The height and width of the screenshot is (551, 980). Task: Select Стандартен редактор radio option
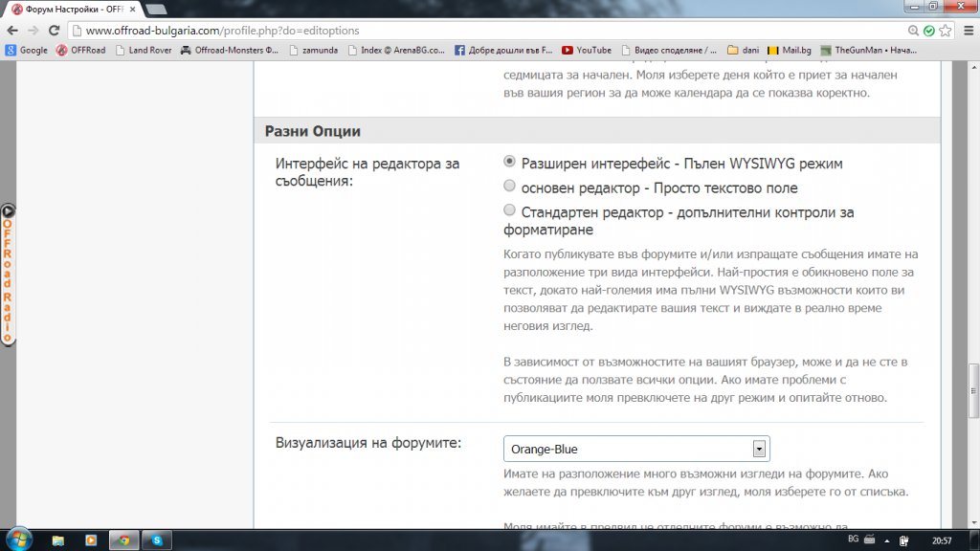[509, 209]
